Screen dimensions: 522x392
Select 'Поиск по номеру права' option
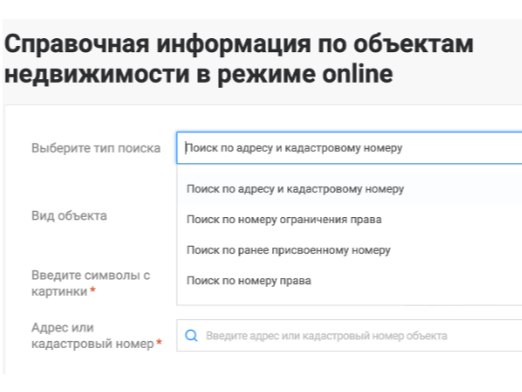[349, 281]
